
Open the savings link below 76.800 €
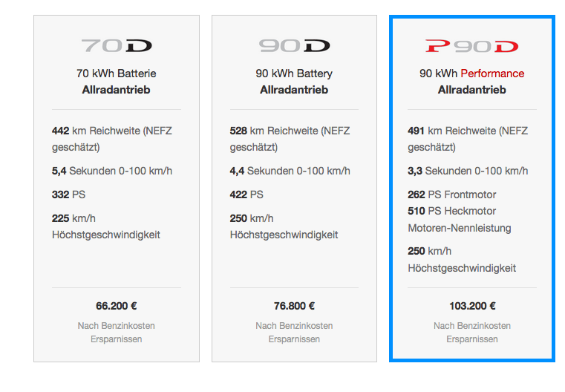click(294, 332)
